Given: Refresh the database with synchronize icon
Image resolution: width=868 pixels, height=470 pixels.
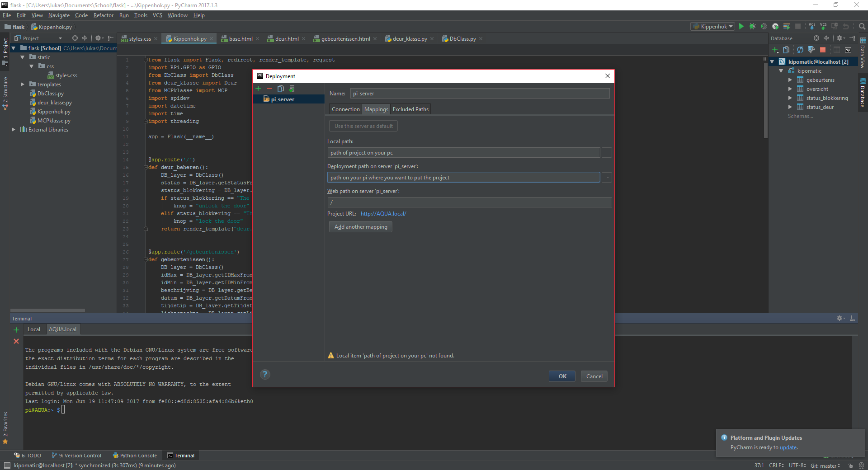Looking at the screenshot, I should pos(800,50).
